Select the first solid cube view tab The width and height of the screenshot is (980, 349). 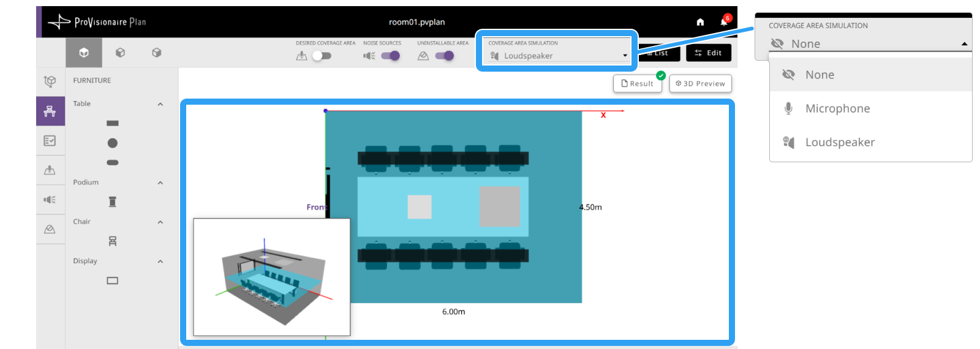tap(84, 53)
